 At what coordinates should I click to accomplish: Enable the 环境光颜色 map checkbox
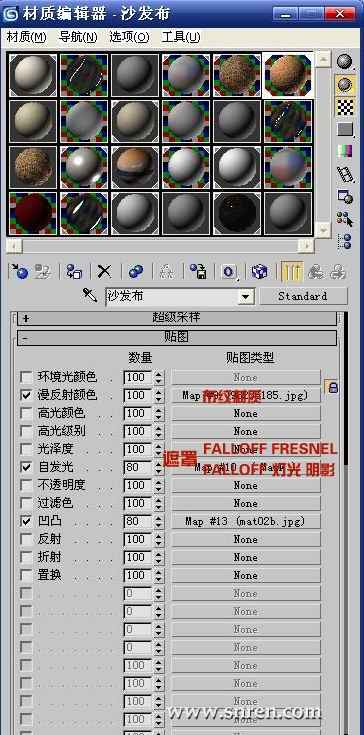point(26,377)
